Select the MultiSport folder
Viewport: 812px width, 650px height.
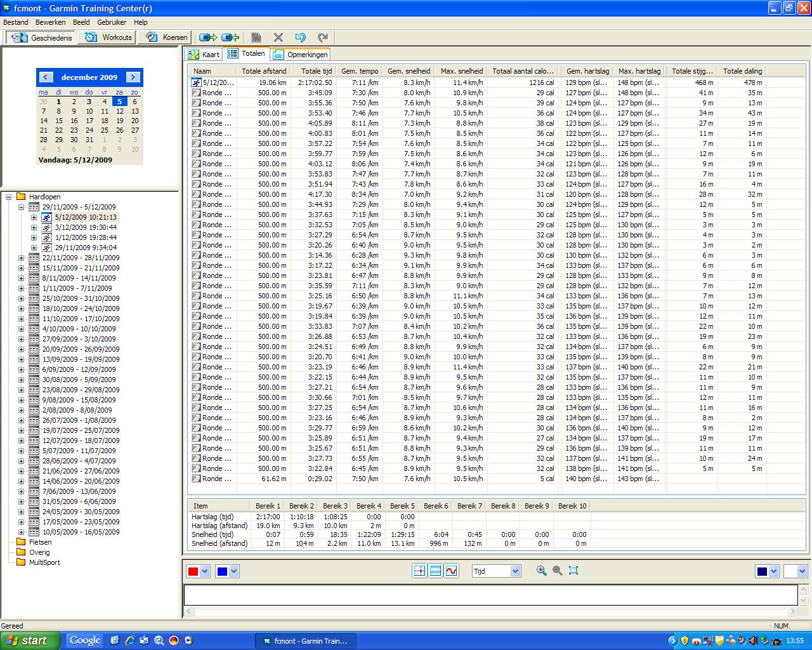[38, 562]
